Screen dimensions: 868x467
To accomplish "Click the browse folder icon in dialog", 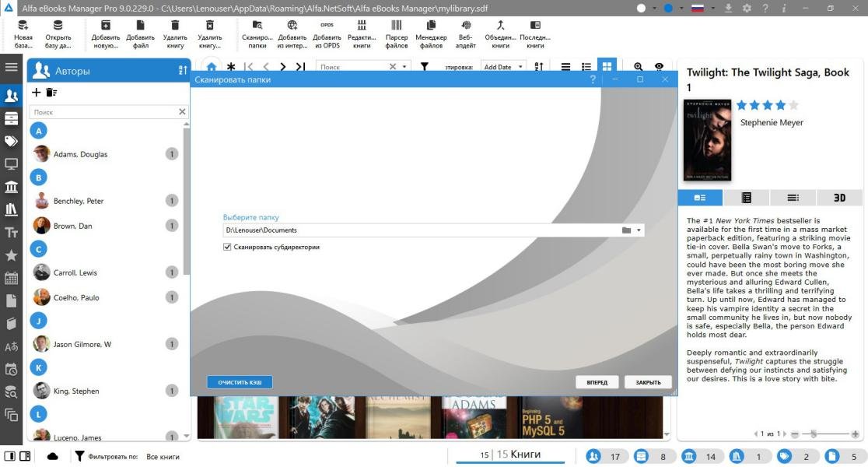I will coord(626,230).
